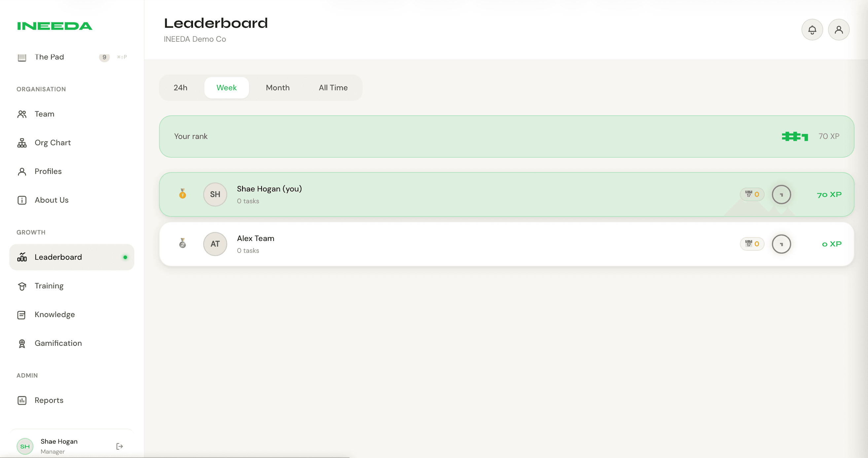
Task: Open Team page from sidebar
Action: tap(44, 114)
